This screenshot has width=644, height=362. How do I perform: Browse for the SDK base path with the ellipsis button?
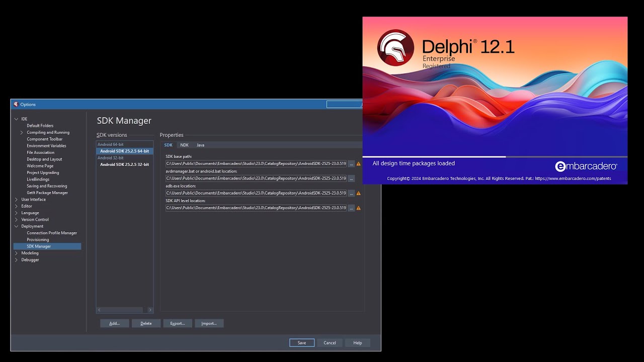coord(351,164)
